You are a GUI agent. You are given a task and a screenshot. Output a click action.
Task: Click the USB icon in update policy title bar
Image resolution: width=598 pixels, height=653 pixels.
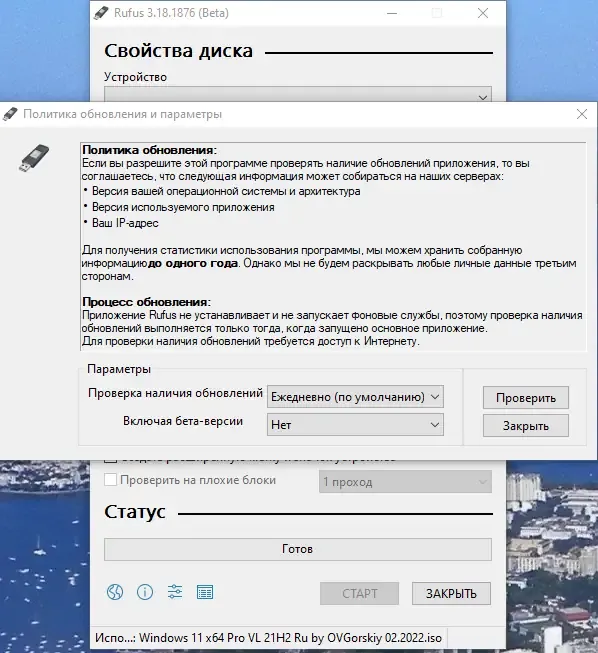tap(10, 114)
